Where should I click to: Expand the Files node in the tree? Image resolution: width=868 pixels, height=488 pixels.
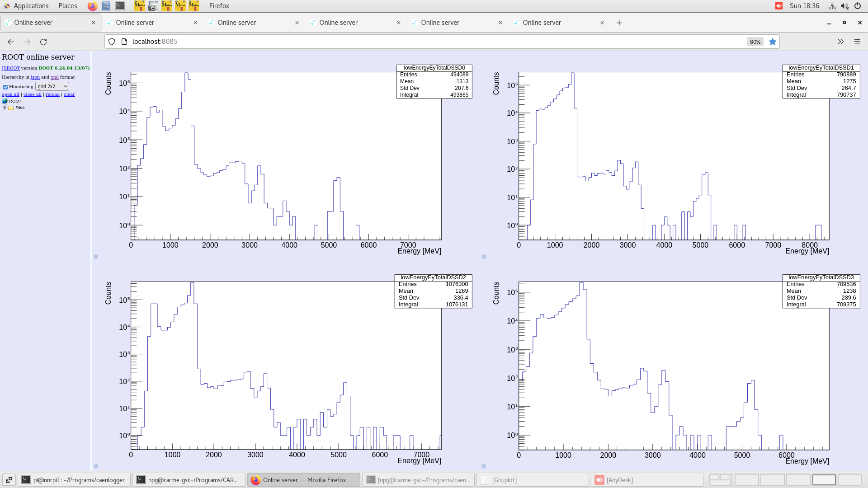point(5,108)
